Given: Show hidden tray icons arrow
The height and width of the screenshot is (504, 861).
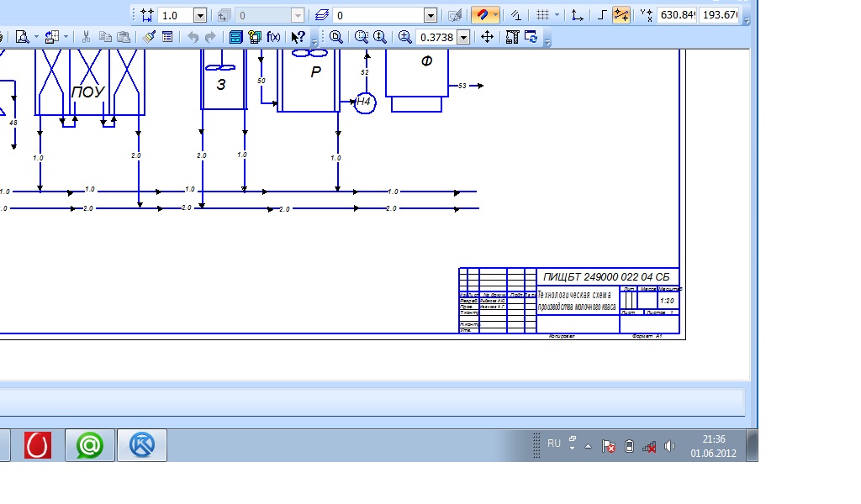Looking at the screenshot, I should [x=588, y=446].
